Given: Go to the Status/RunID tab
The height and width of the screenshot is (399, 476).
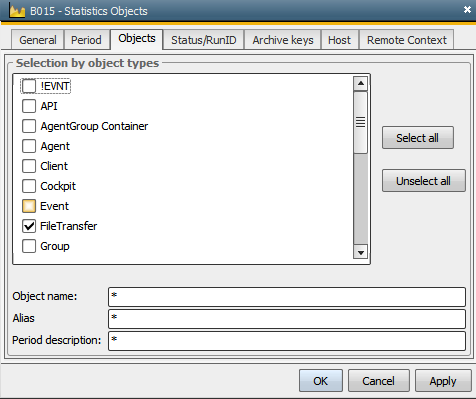Looking at the screenshot, I should pos(204,40).
